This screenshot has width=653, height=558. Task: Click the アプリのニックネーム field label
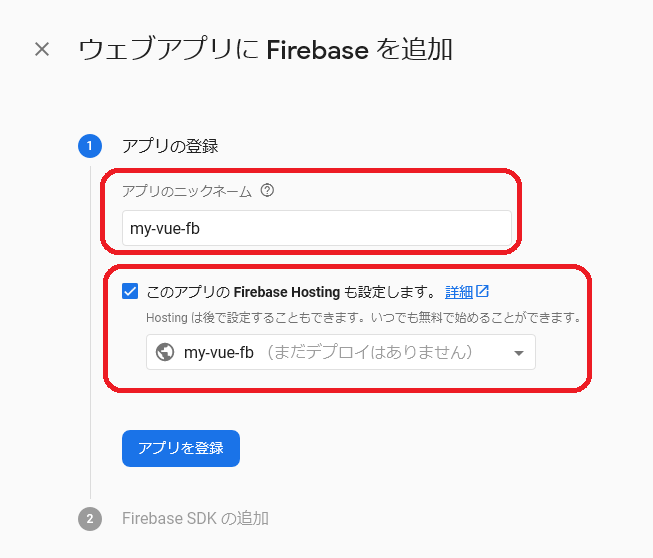187,191
